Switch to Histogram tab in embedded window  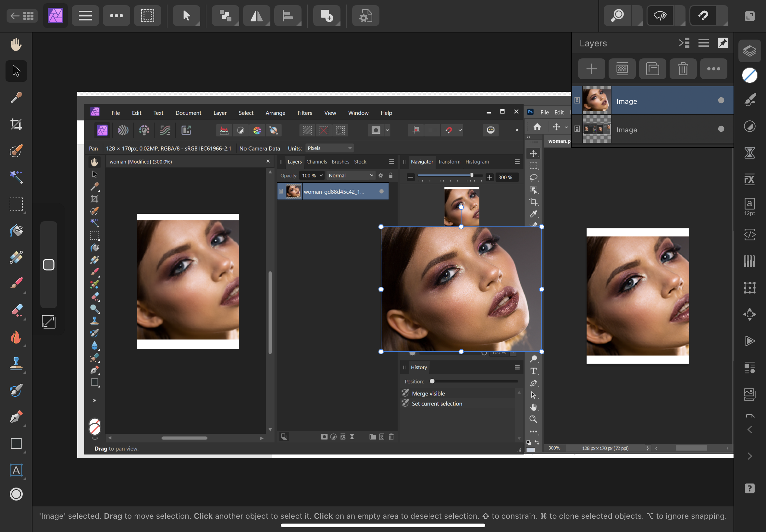click(x=477, y=162)
